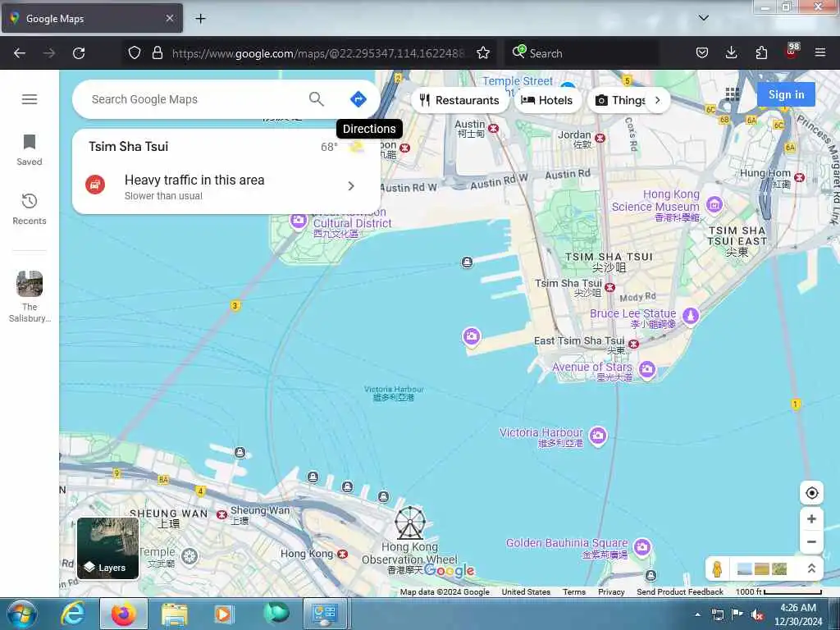This screenshot has height=630, width=840.
Task: Launch Internet Explorer from taskbar
Action: 73,614
